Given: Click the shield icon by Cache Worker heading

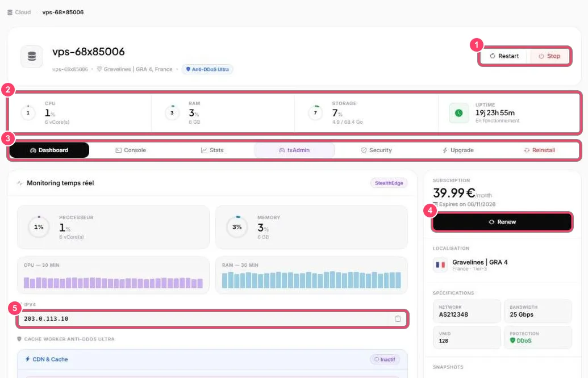Looking at the screenshot, I should (x=19, y=339).
